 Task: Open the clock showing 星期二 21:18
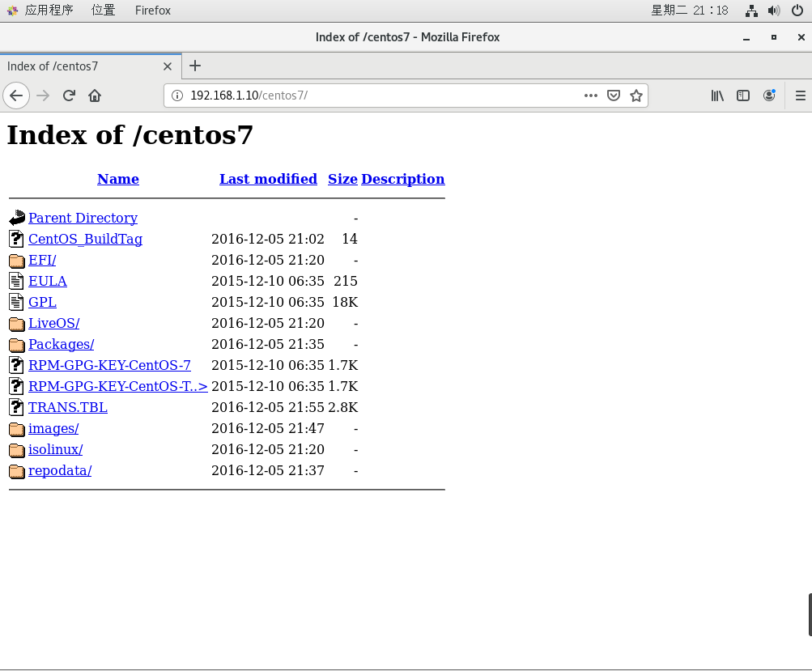689,11
